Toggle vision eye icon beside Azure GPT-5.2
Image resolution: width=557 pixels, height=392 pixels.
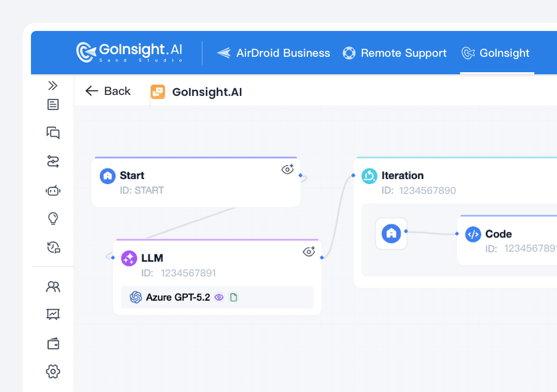click(219, 297)
